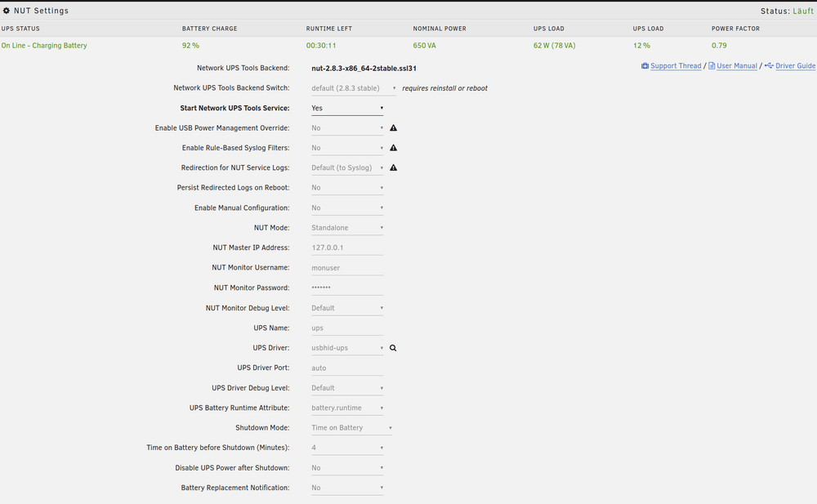Image resolution: width=817 pixels, height=504 pixels.
Task: Click the power factor value 0.79
Action: [x=719, y=46]
